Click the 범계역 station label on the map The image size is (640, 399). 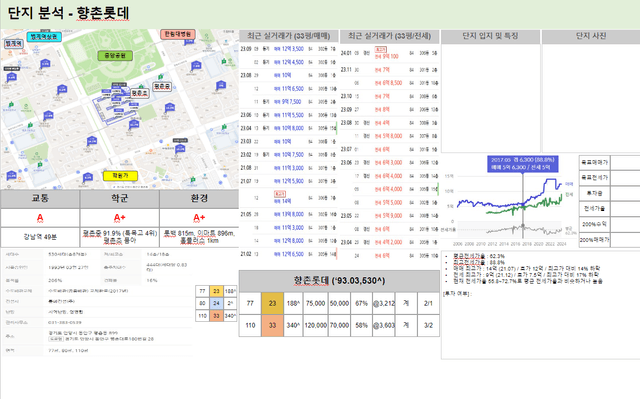tap(13, 44)
